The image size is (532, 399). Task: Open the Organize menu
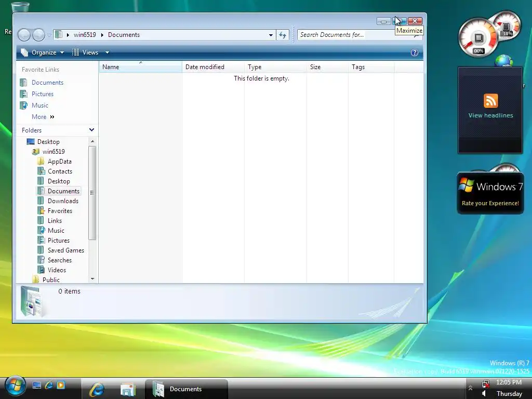pos(43,52)
